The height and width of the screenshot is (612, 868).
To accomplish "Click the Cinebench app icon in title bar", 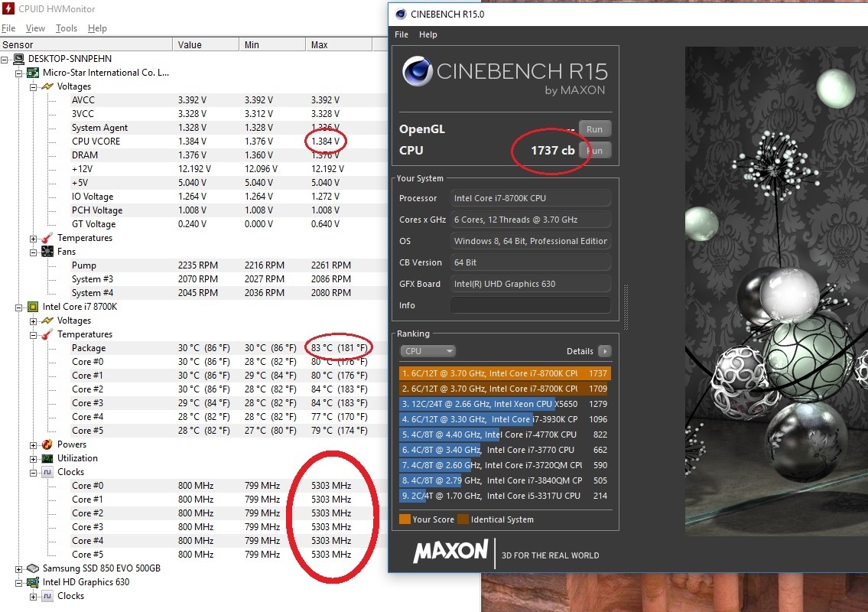I will point(401,14).
